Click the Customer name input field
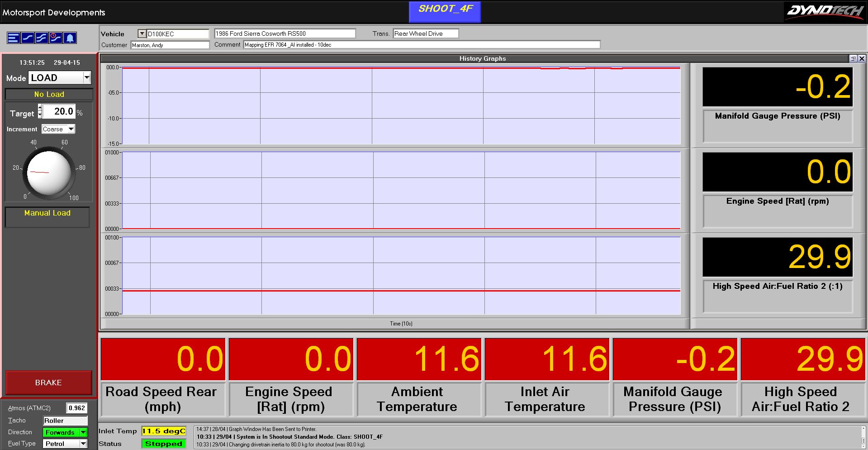Screen dimensions: 868x450 coord(170,45)
